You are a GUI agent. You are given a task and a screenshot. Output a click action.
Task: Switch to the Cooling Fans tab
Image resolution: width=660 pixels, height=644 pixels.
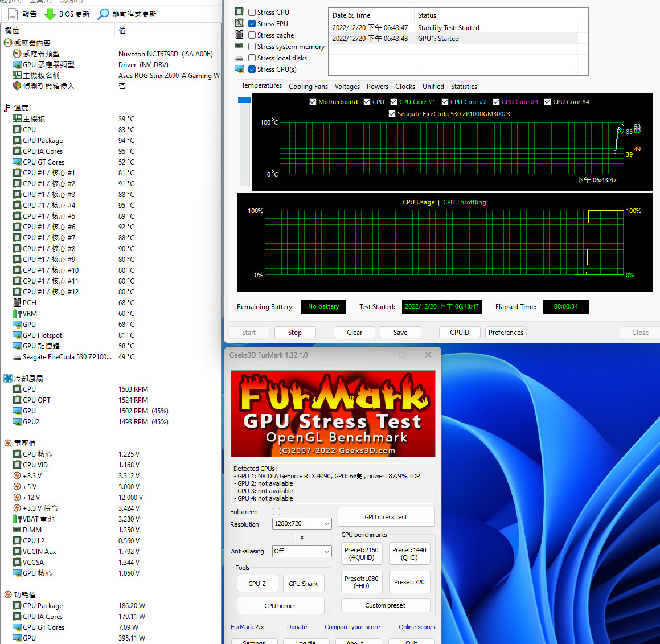[x=308, y=87]
